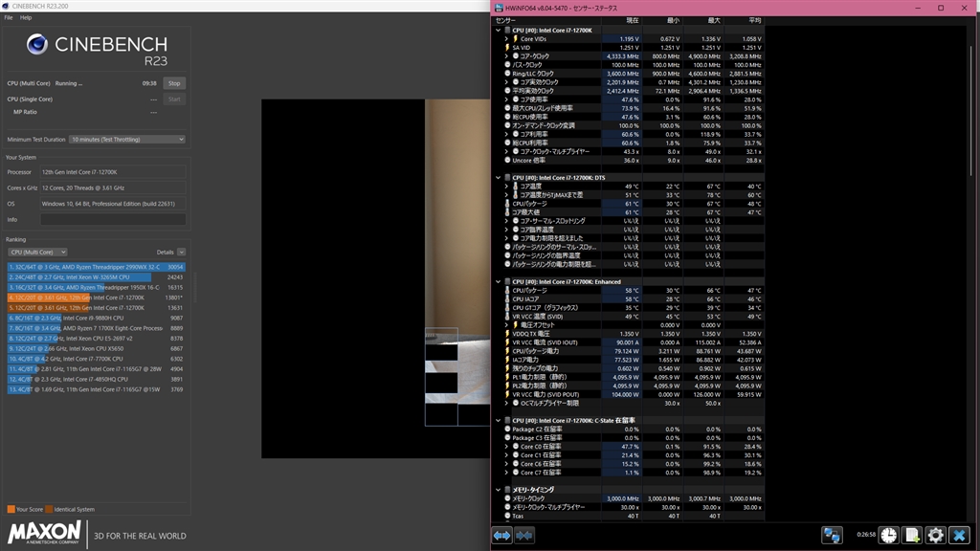
Task: Collapse the CPU [#0]: Intel Core i7-12700K group
Action: coord(498,30)
